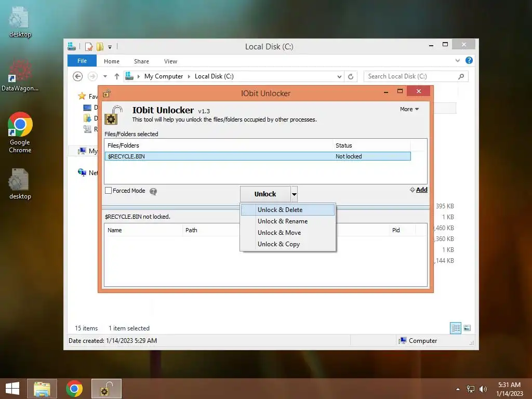Select Network in Explorer sidebar
The width and height of the screenshot is (532, 399).
coord(88,172)
